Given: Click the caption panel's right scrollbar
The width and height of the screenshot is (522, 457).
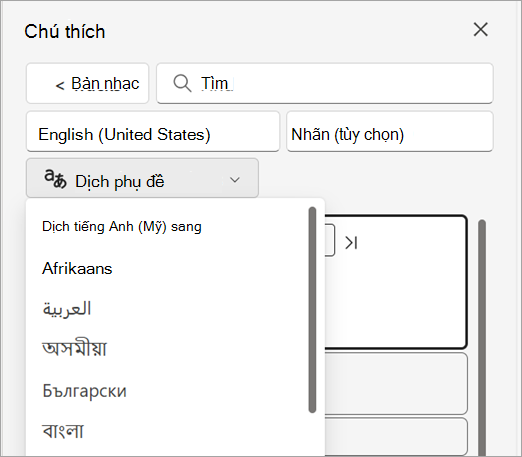Looking at the screenshot, I should (482, 337).
